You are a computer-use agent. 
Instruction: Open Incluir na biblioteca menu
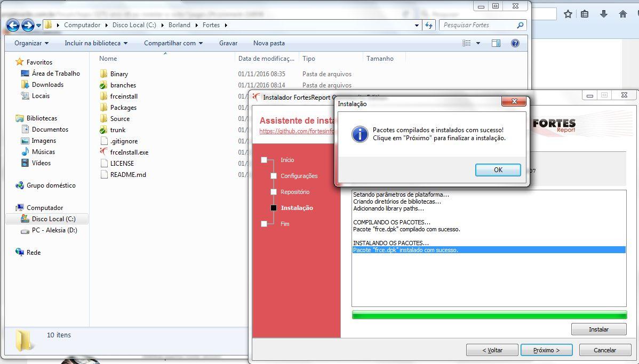click(x=96, y=43)
